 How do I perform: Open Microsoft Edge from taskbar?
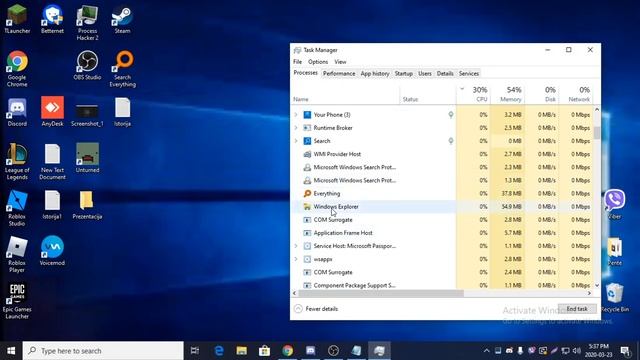click(x=219, y=351)
